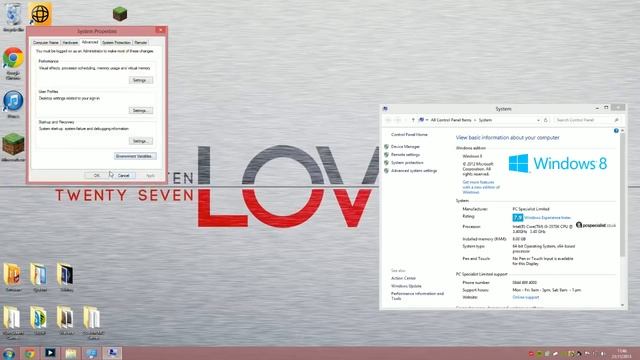Go to Control Panel Home
This screenshot has width=640, height=360.
(409, 134)
